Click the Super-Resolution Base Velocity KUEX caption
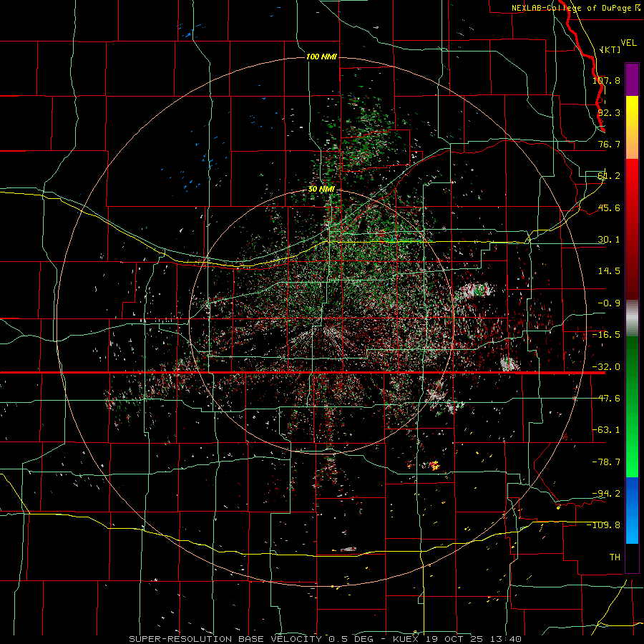 [x=326, y=639]
